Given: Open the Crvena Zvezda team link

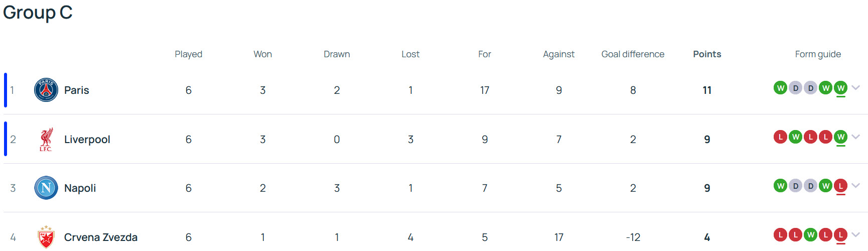Looking at the screenshot, I should point(101,237).
